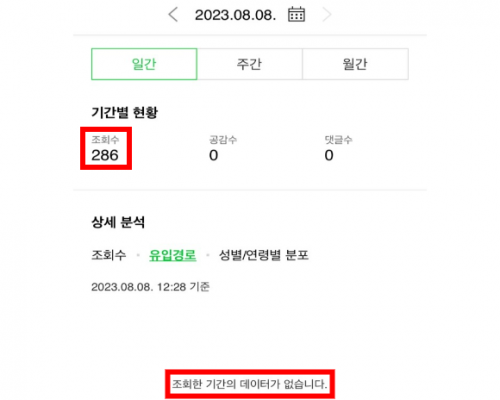Click the 상세 분석 heading
Image resolution: width=500 pixels, height=400 pixels.
click(x=118, y=222)
